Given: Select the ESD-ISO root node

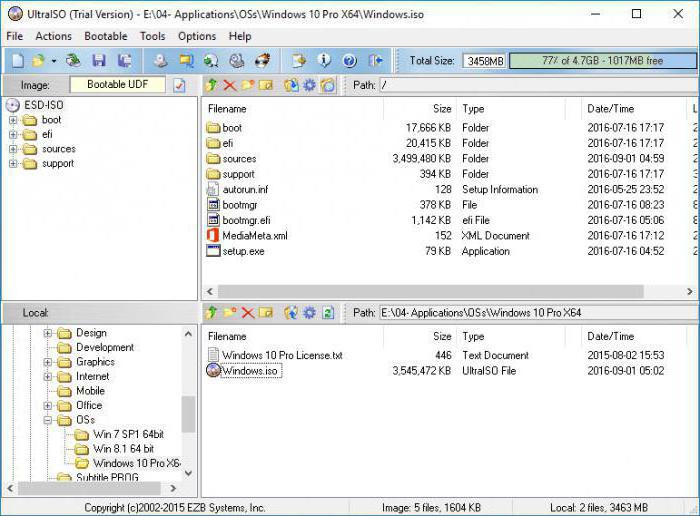Looking at the screenshot, I should point(44,105).
